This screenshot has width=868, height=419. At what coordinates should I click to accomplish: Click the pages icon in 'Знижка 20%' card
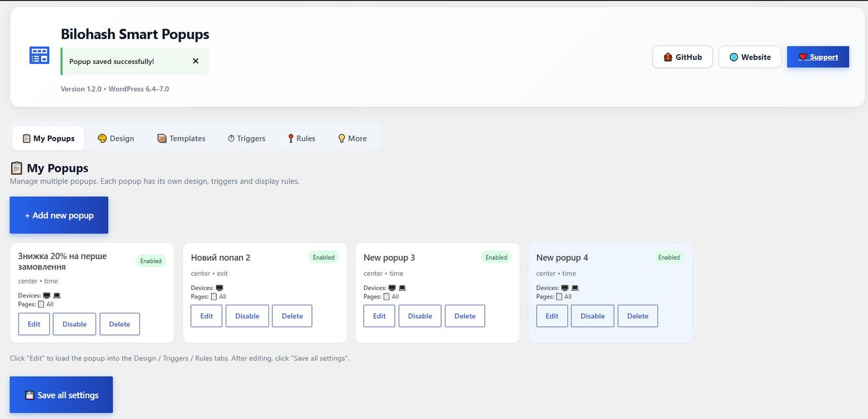click(x=41, y=304)
